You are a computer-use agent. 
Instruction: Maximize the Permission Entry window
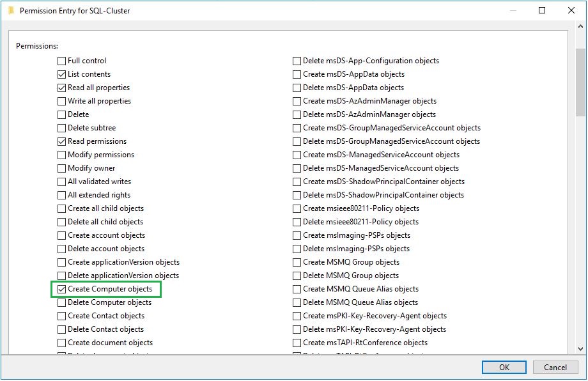click(542, 11)
